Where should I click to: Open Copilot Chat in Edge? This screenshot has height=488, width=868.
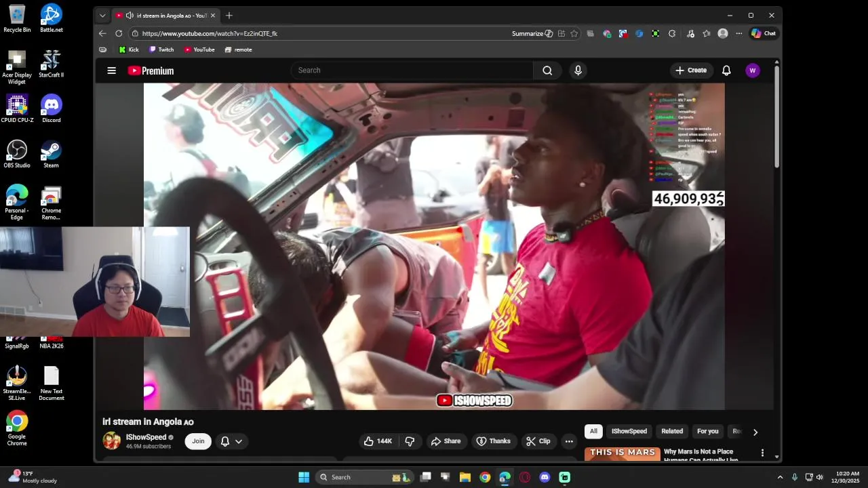point(764,33)
